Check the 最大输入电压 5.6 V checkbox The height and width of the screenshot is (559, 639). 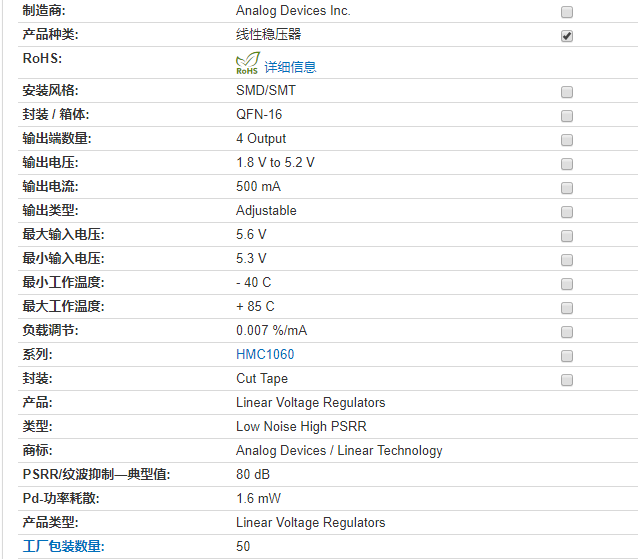pyautogui.click(x=567, y=236)
